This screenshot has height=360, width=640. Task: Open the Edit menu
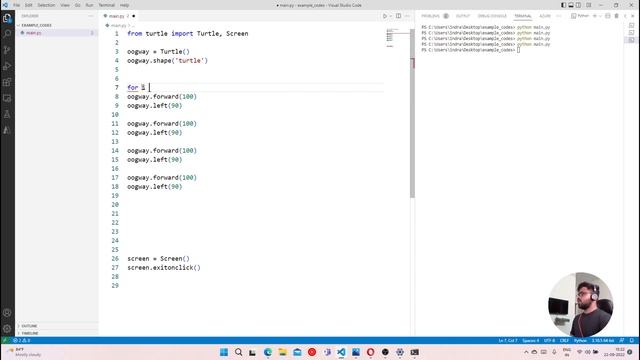click(29, 5)
